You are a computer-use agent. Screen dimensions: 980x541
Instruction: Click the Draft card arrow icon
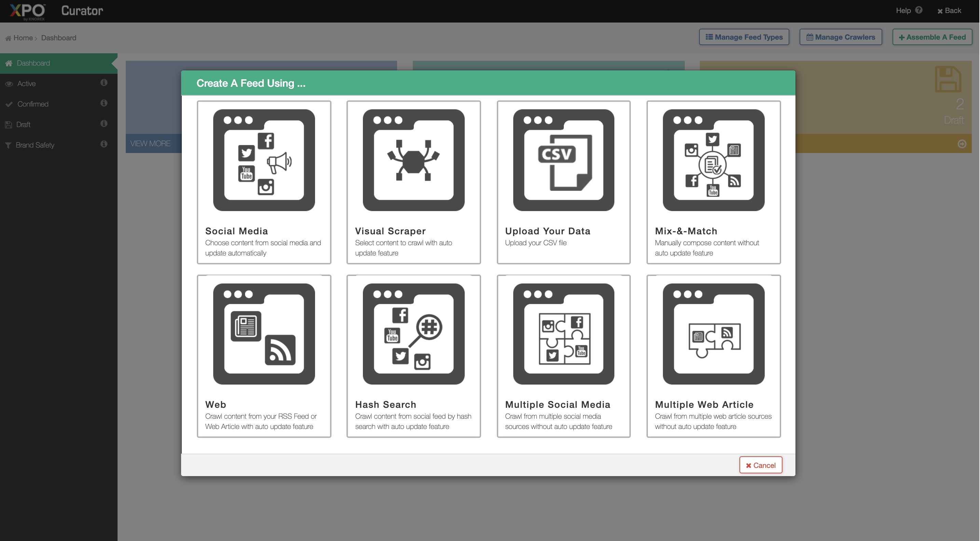(x=962, y=144)
